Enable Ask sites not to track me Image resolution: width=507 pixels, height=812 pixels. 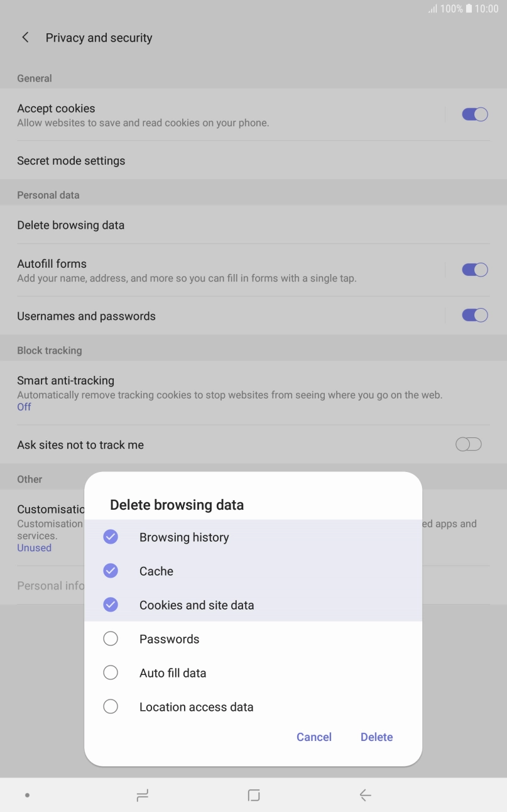click(468, 444)
